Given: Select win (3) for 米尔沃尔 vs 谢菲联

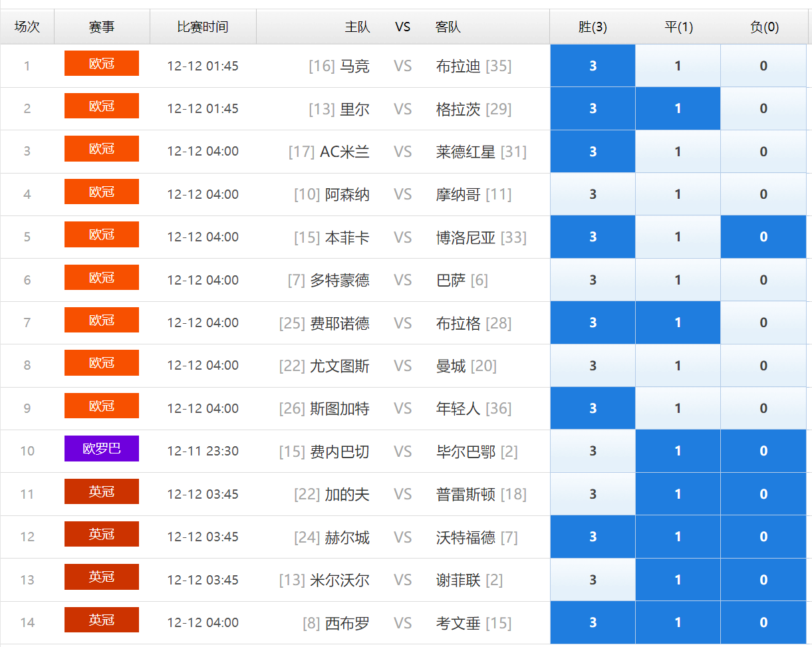Looking at the screenshot, I should click(593, 580).
